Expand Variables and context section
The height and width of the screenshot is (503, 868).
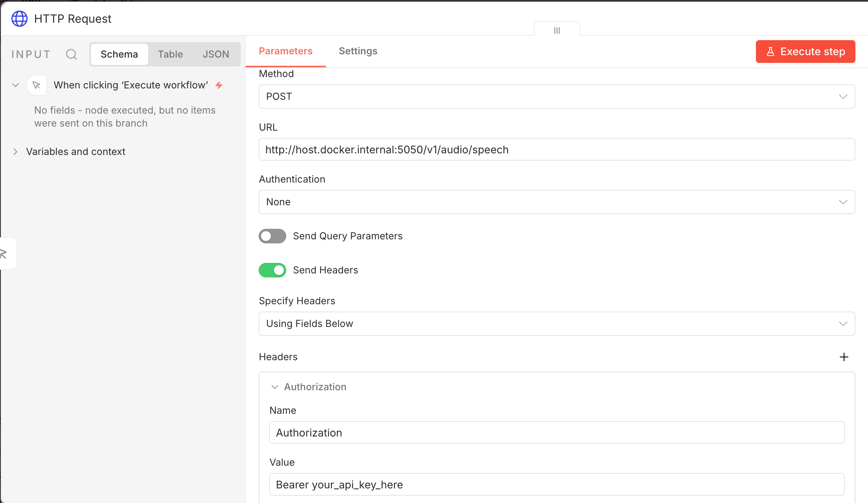click(15, 152)
